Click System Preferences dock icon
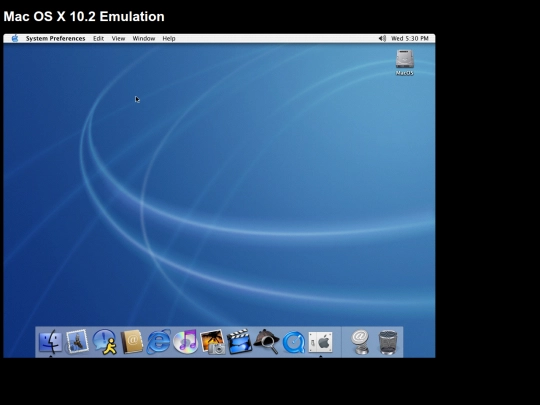Screen dimensions: 540x405 (x=321, y=342)
